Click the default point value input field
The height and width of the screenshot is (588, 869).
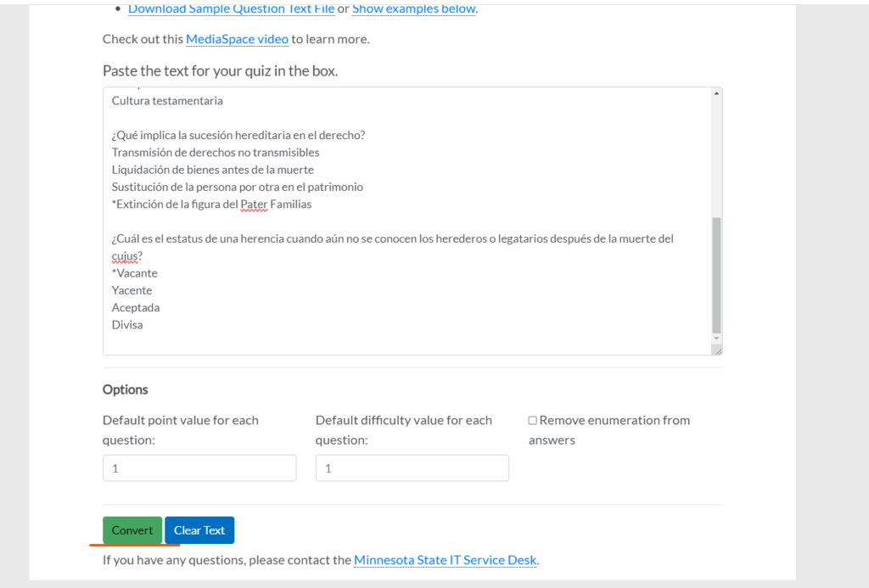coord(199,468)
